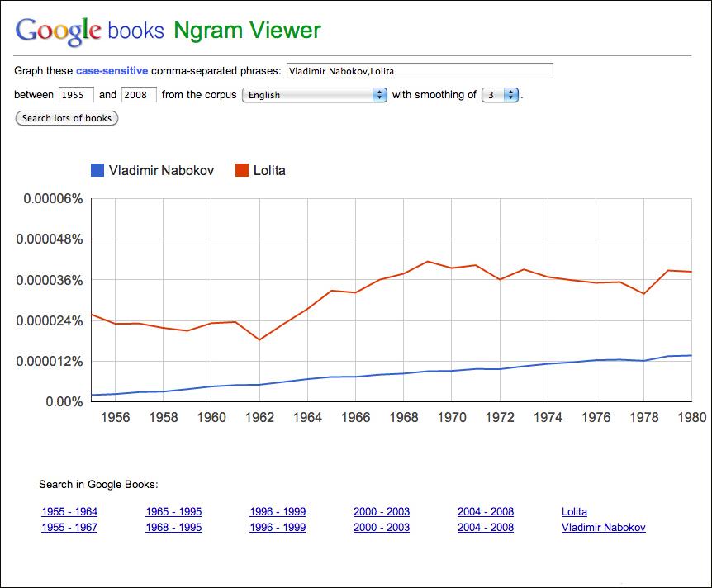Open the 1955 - 1964 search link
Viewport: 712px width, 588px height.
69,511
